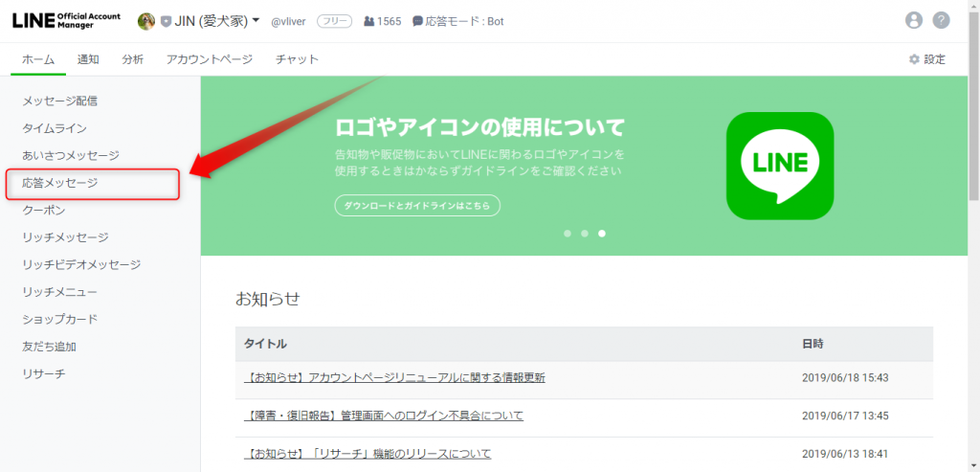Screen dimensions: 980x472
Task: Click the shield badge next to JIN
Action: (165, 21)
